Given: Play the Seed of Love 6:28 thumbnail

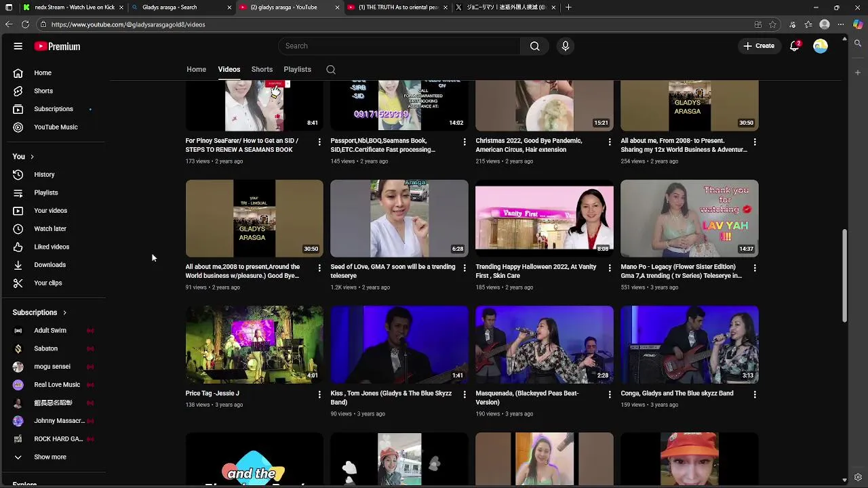Looking at the screenshot, I should pos(399,218).
